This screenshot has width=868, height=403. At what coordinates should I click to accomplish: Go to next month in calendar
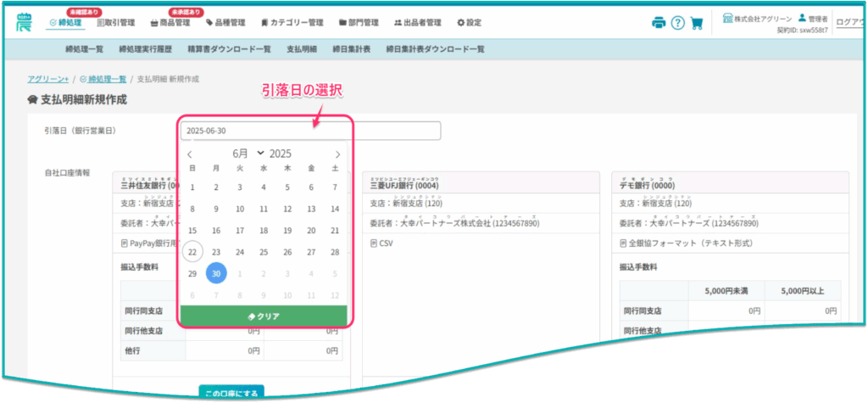coord(337,154)
